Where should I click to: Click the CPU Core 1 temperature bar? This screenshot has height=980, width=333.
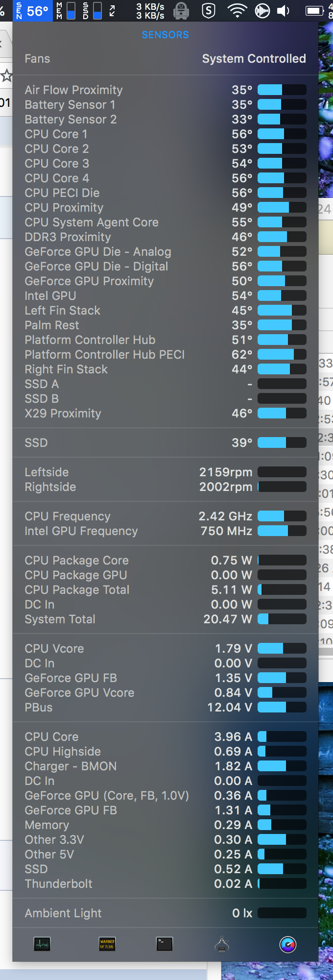click(282, 134)
